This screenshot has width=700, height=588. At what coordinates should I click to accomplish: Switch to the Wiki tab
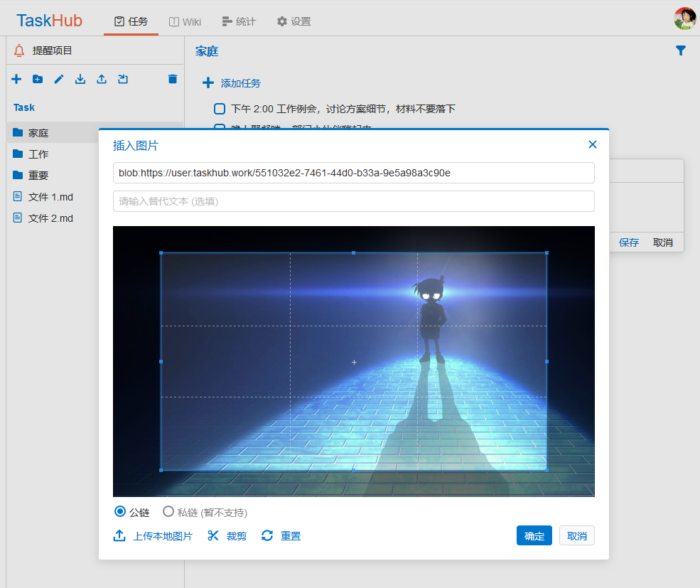[185, 22]
